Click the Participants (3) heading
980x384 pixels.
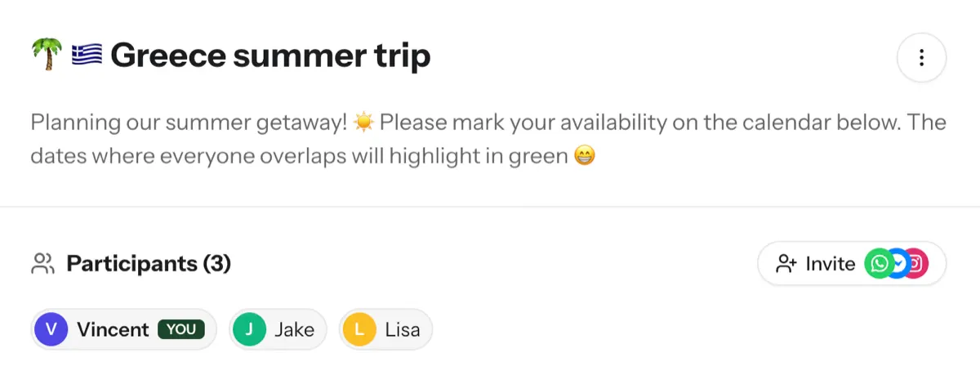coord(149,264)
